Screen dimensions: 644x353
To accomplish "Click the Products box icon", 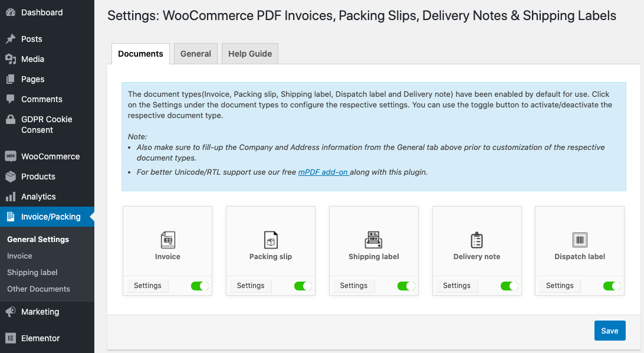I will coord(11,177).
